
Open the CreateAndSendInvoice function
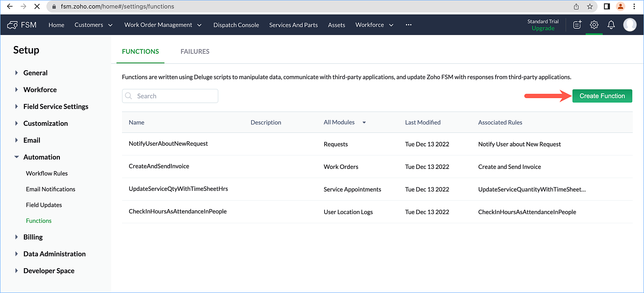pos(159,166)
